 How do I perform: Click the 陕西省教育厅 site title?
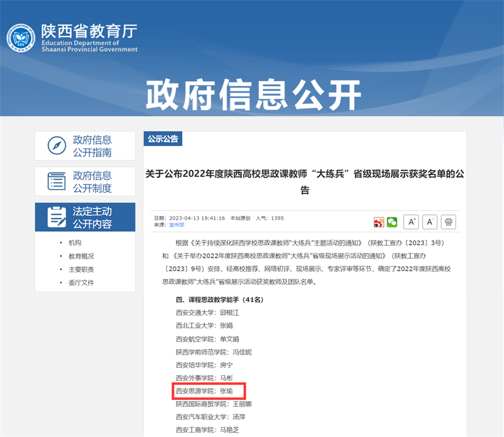tap(89, 31)
